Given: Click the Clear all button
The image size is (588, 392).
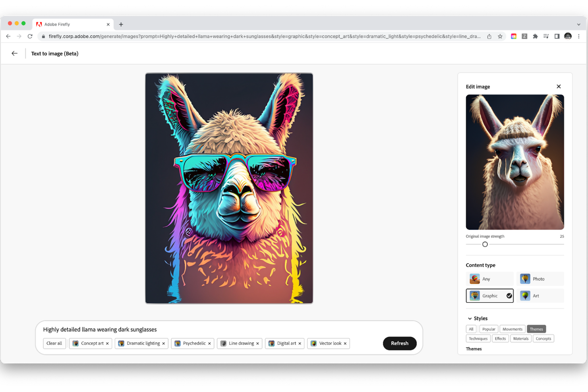Looking at the screenshot, I should coord(54,344).
